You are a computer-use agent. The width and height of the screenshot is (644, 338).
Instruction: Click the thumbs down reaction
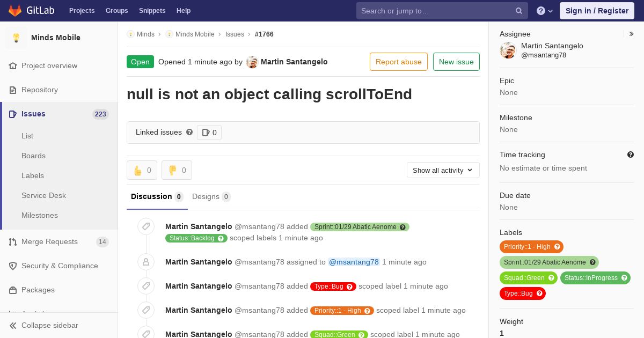point(177,170)
